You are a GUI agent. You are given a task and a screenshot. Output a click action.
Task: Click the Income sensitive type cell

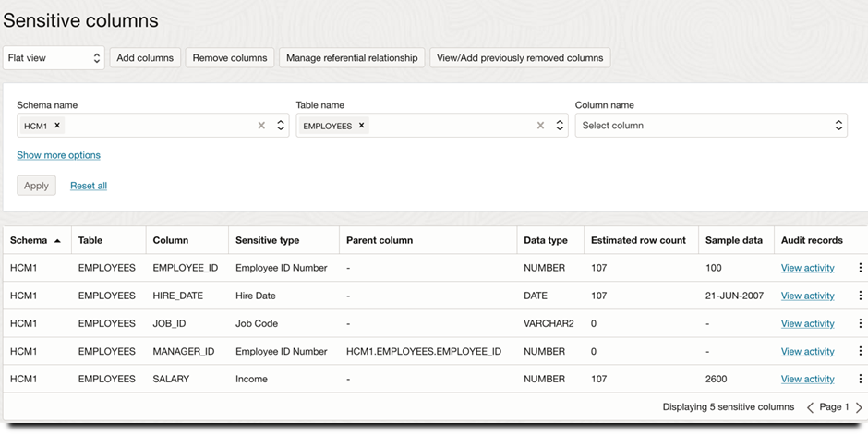251,379
